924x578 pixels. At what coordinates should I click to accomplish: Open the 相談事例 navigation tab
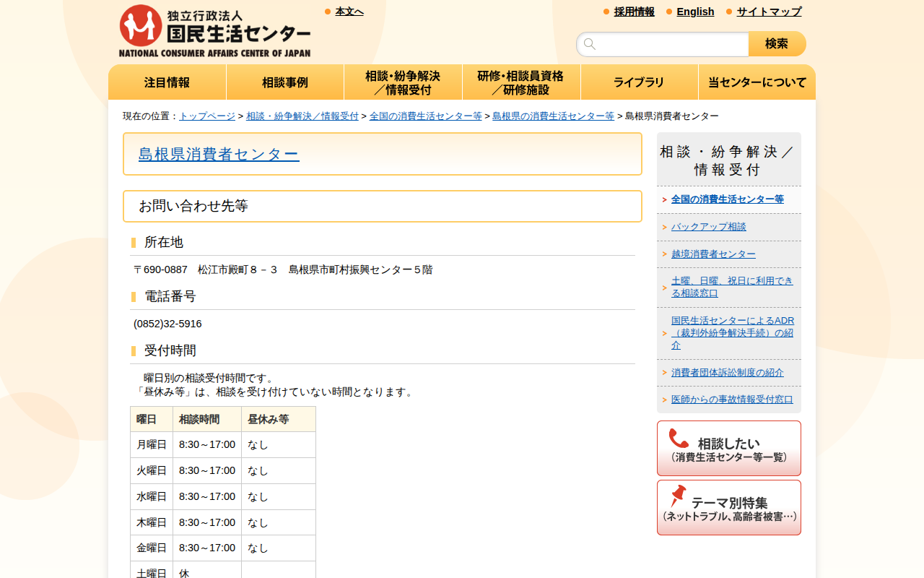(285, 82)
